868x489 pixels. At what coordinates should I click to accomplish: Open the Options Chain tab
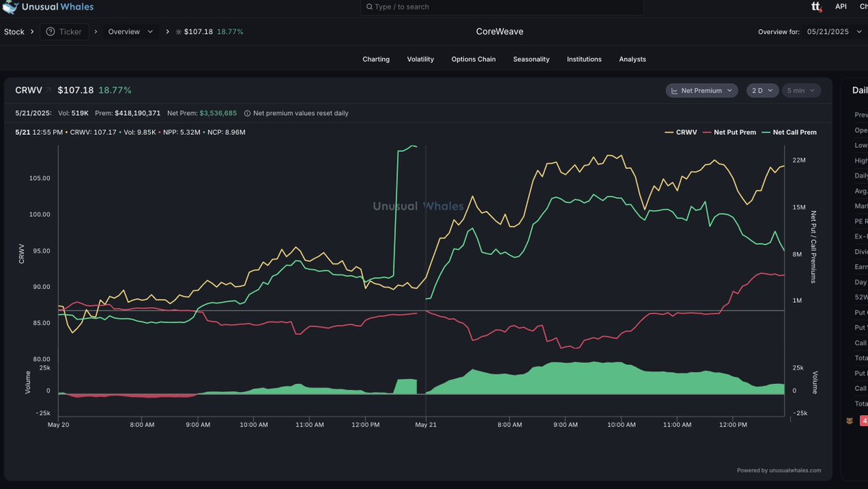[473, 59]
